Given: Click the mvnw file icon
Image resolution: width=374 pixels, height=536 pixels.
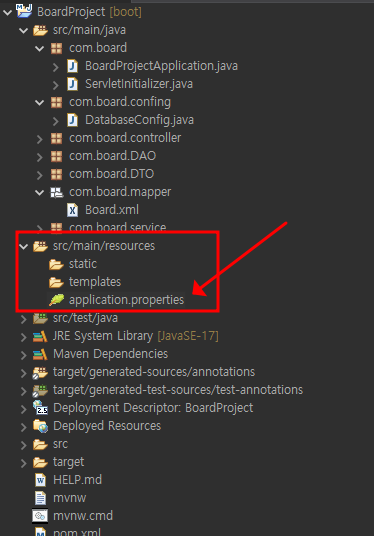Looking at the screenshot, I should pyautogui.click(x=40, y=498).
